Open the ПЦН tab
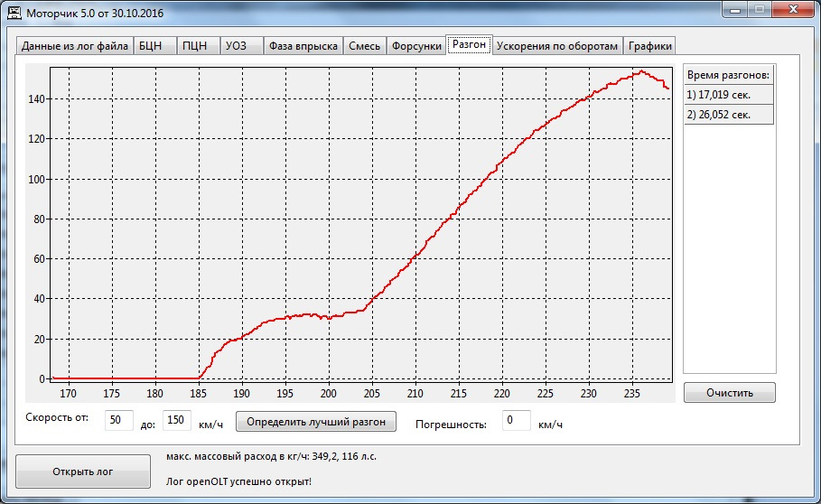The width and height of the screenshot is (821, 504). pos(198,45)
